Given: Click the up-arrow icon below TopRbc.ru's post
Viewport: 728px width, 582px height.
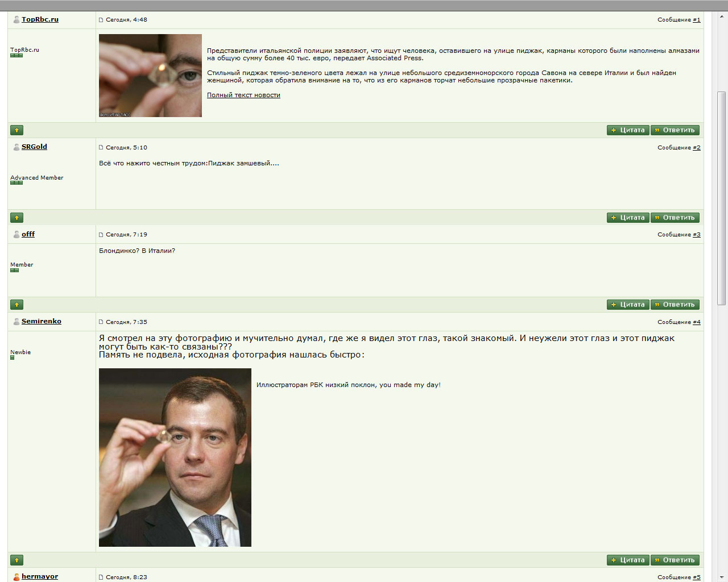Looking at the screenshot, I should click(x=17, y=130).
